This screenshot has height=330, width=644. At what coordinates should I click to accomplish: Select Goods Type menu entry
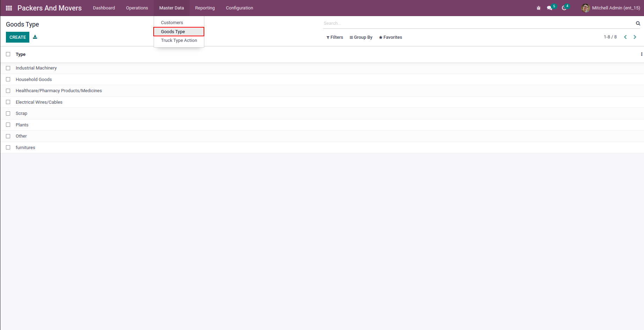point(179,31)
